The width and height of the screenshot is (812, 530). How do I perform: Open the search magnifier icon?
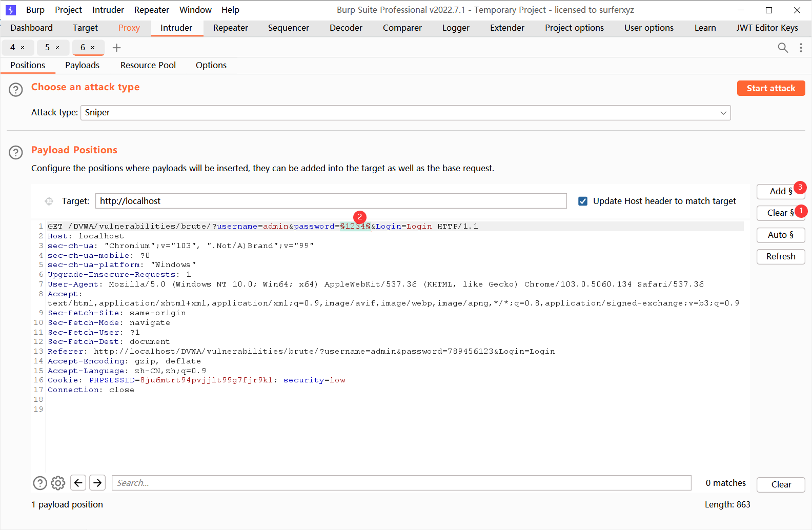click(x=783, y=48)
